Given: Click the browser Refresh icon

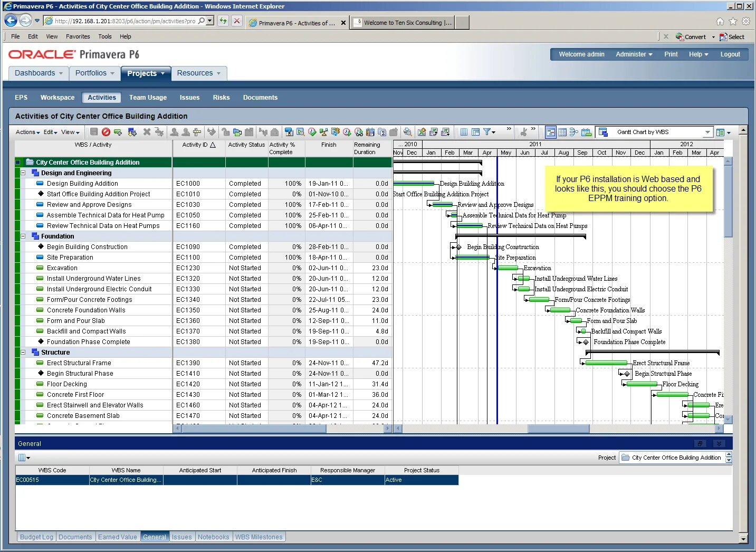Looking at the screenshot, I should 223,21.
